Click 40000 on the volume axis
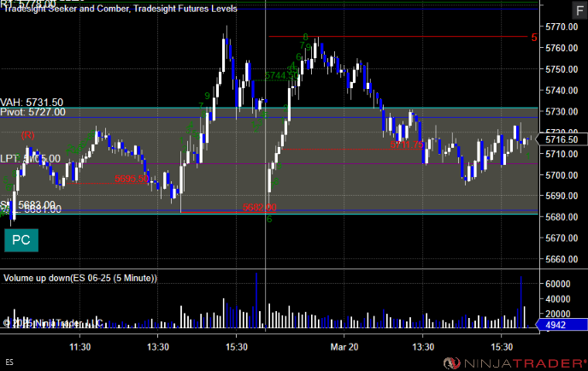 click(558, 299)
